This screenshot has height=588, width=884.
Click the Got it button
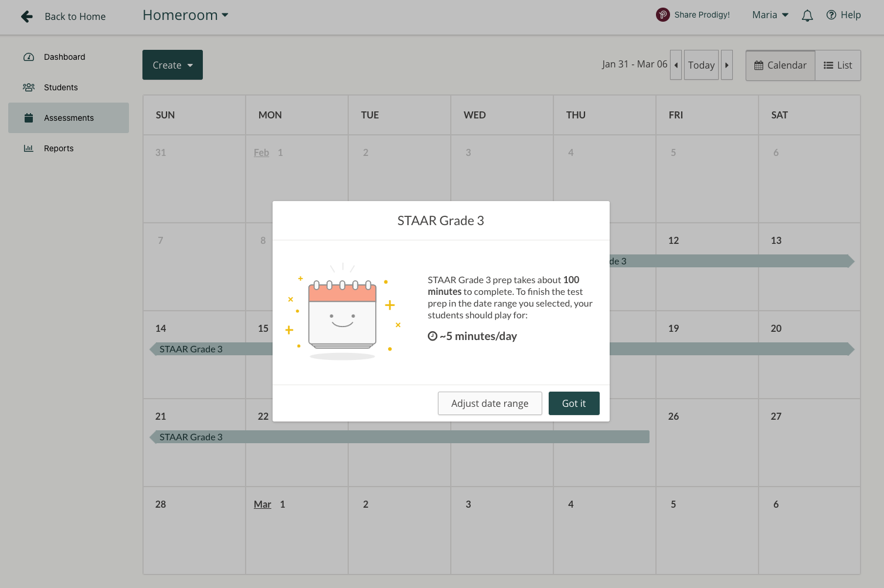(x=573, y=403)
